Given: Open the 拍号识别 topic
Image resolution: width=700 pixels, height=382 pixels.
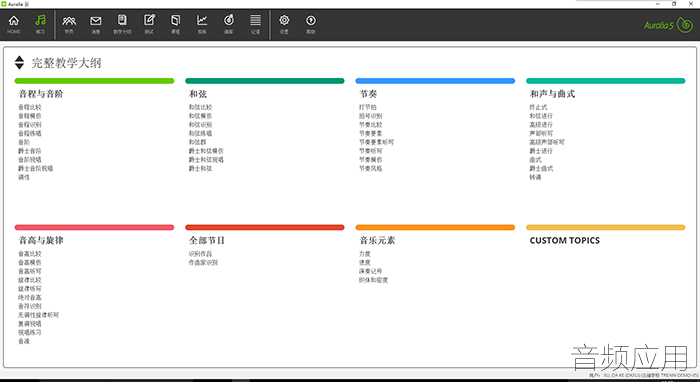Looking at the screenshot, I should (371, 116).
